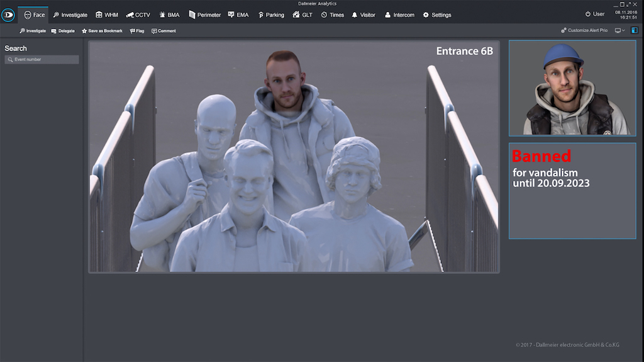This screenshot has height=362, width=644.
Task: Open the CCTV camera module
Action: click(138, 14)
